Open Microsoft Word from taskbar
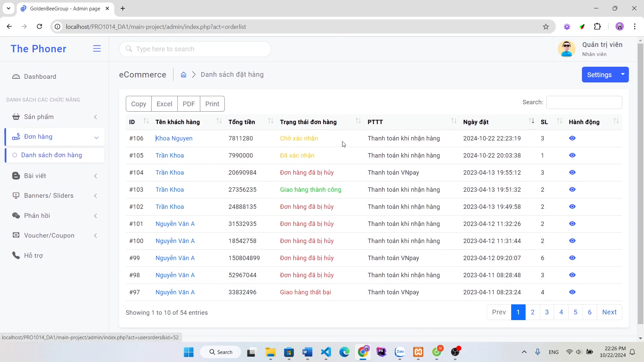Screen dimensions: 644x362 pyautogui.click(x=307, y=352)
